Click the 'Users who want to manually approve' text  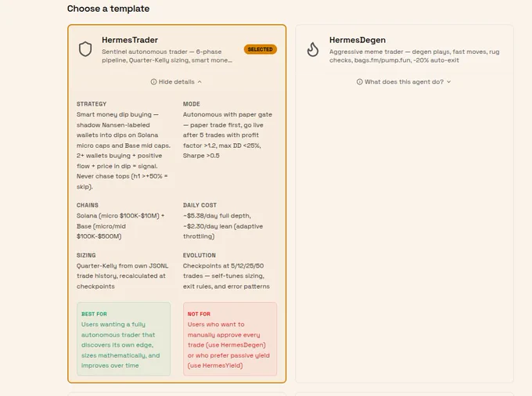point(228,345)
